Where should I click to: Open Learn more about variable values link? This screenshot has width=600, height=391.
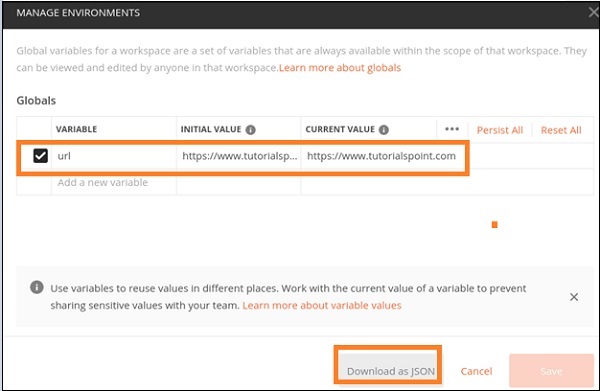pos(322,305)
